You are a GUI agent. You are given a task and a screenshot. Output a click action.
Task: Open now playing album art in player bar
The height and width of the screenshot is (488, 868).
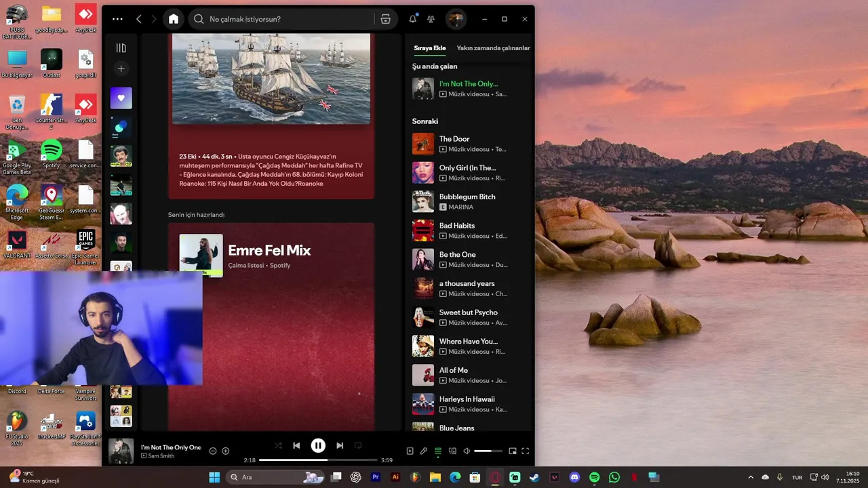point(121,451)
